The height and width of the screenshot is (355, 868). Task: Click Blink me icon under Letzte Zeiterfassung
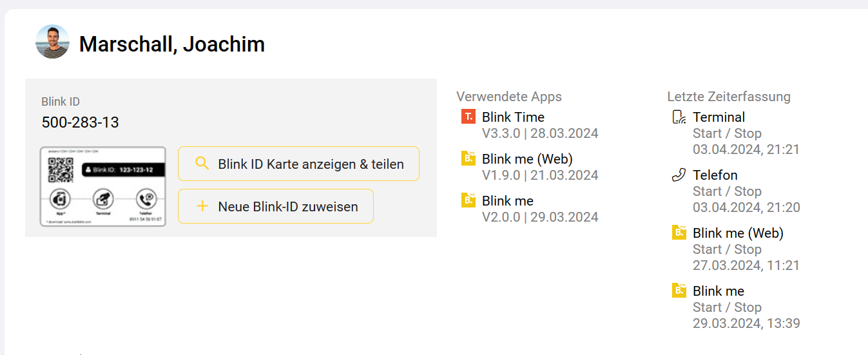(679, 291)
